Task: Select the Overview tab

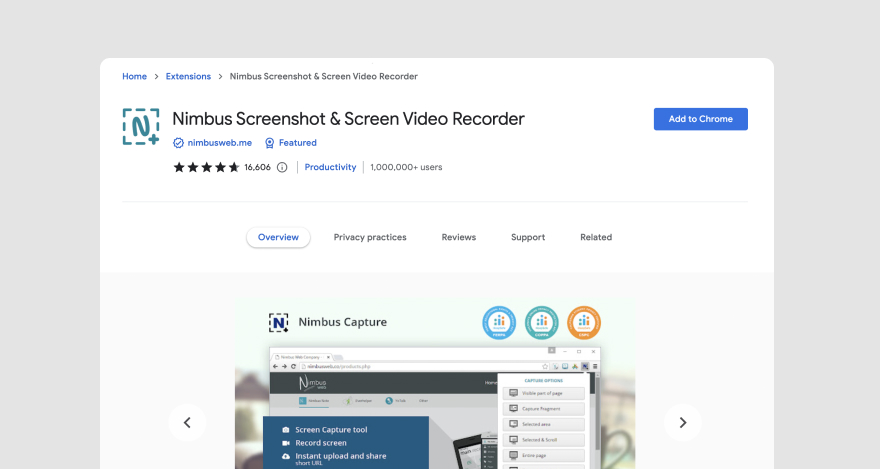Action: [278, 237]
